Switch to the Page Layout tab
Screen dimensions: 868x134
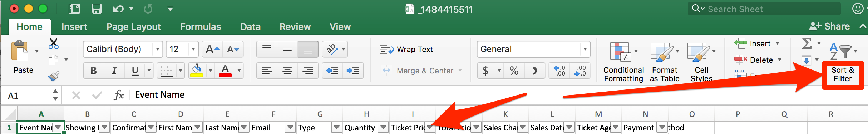pos(134,27)
